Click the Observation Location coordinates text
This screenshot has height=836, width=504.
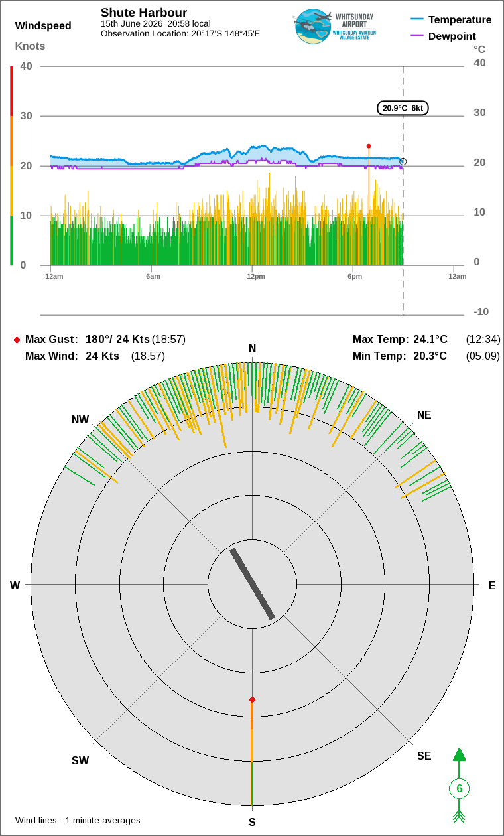(180, 33)
